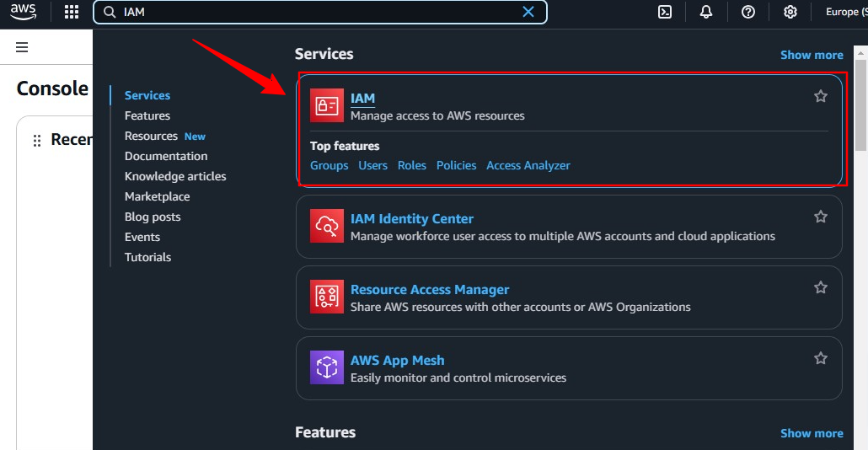This screenshot has height=450, width=868.
Task: Click the AWS logo home icon
Action: pos(23,12)
